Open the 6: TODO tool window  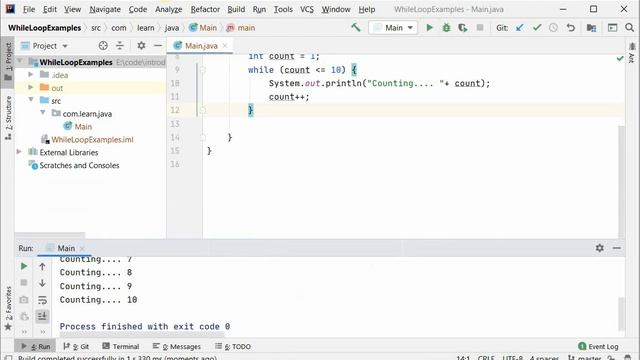(233, 346)
